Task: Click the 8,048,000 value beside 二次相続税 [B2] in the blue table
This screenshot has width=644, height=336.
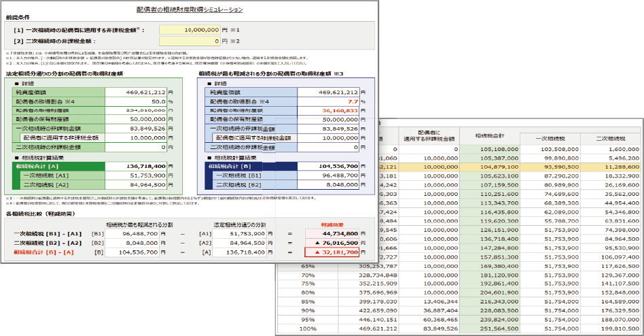Action: 328,185
